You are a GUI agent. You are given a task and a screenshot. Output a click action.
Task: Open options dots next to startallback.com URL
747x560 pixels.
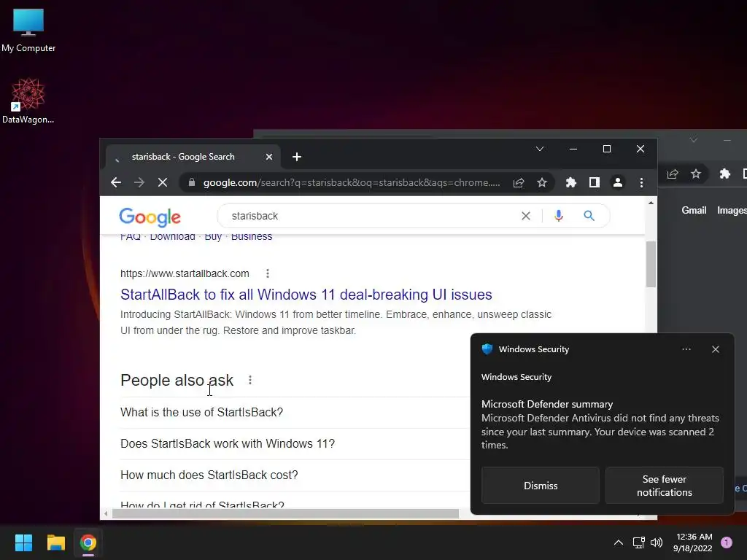coord(268,273)
